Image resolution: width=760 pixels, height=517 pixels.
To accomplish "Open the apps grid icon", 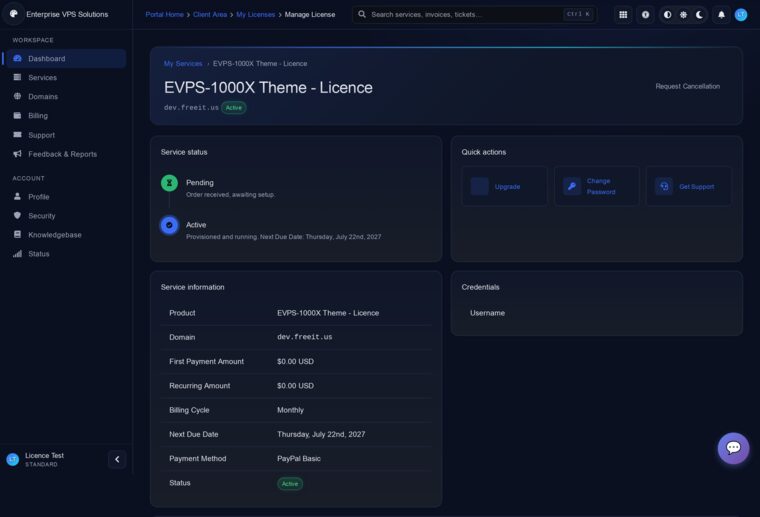I will (623, 15).
